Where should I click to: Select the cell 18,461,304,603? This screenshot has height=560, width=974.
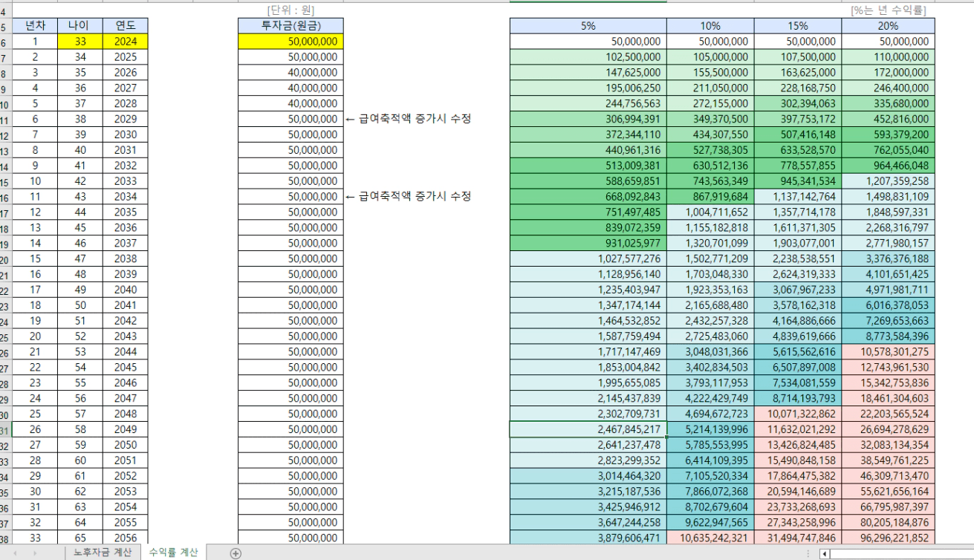pos(889,398)
